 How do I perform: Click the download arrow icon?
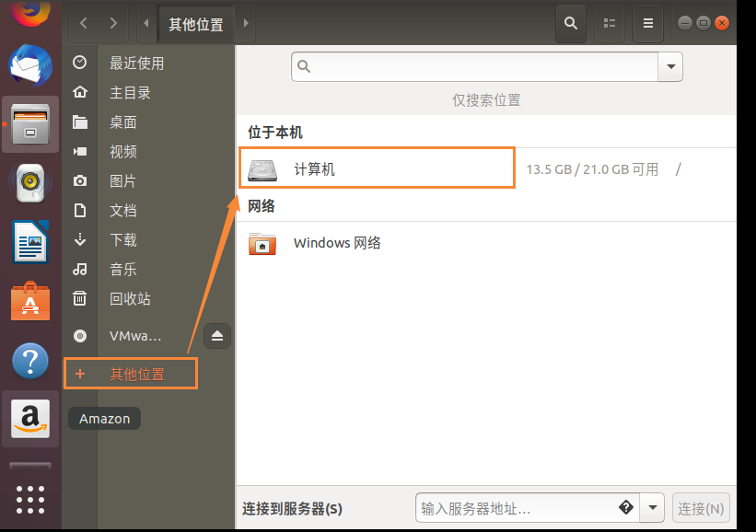point(80,239)
